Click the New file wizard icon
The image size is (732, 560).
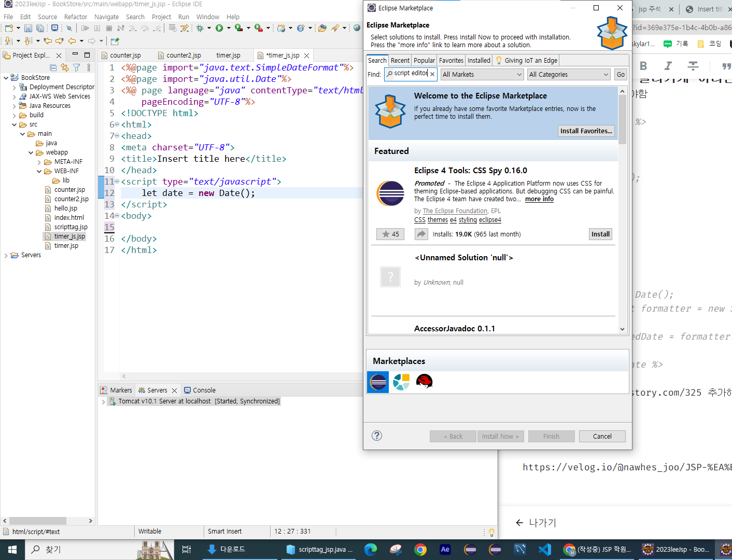(9, 28)
